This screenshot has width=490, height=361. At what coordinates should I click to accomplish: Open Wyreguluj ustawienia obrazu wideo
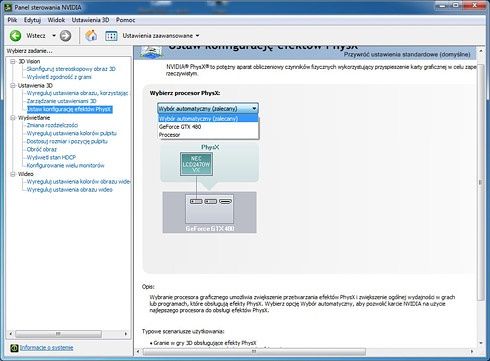tap(70, 190)
